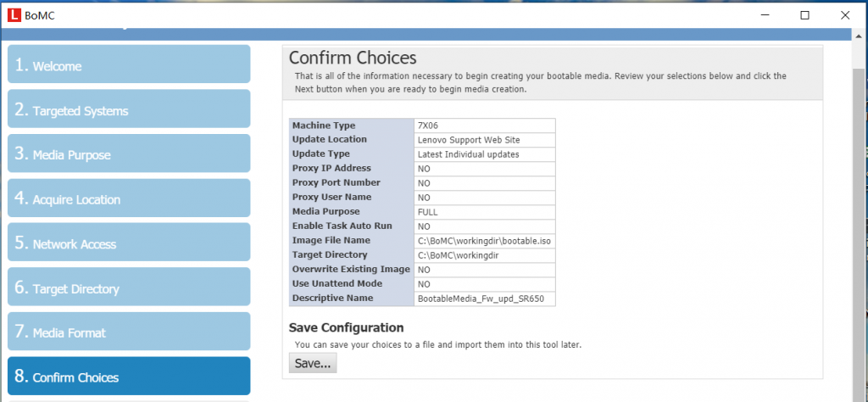Open step 5 Network Access

[129, 243]
